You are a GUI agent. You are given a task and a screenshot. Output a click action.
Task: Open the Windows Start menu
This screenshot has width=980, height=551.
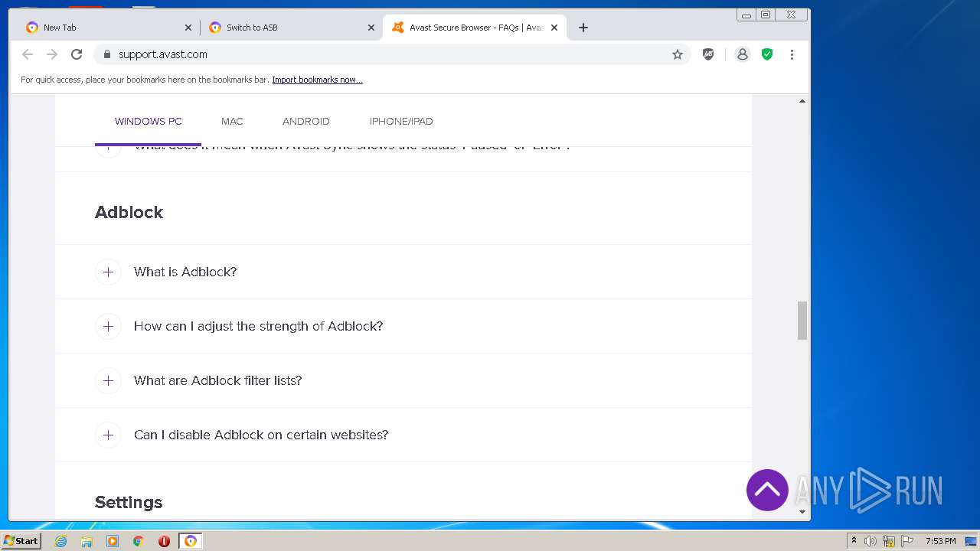pos(21,541)
